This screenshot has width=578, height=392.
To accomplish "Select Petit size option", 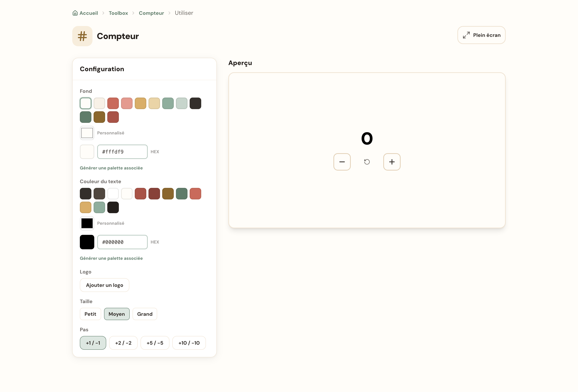I will 90,314.
